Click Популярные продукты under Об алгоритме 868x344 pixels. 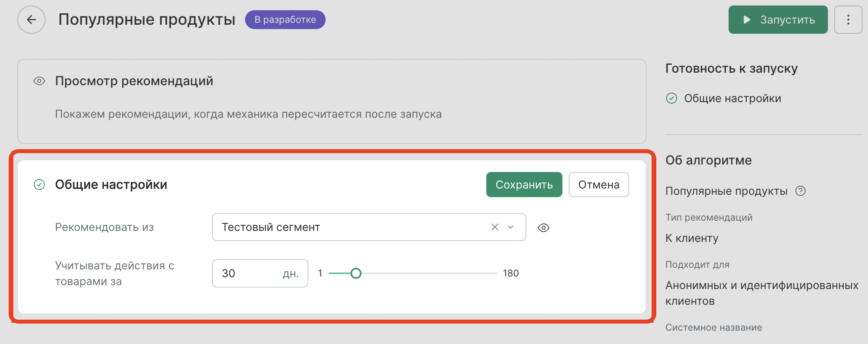point(727,191)
